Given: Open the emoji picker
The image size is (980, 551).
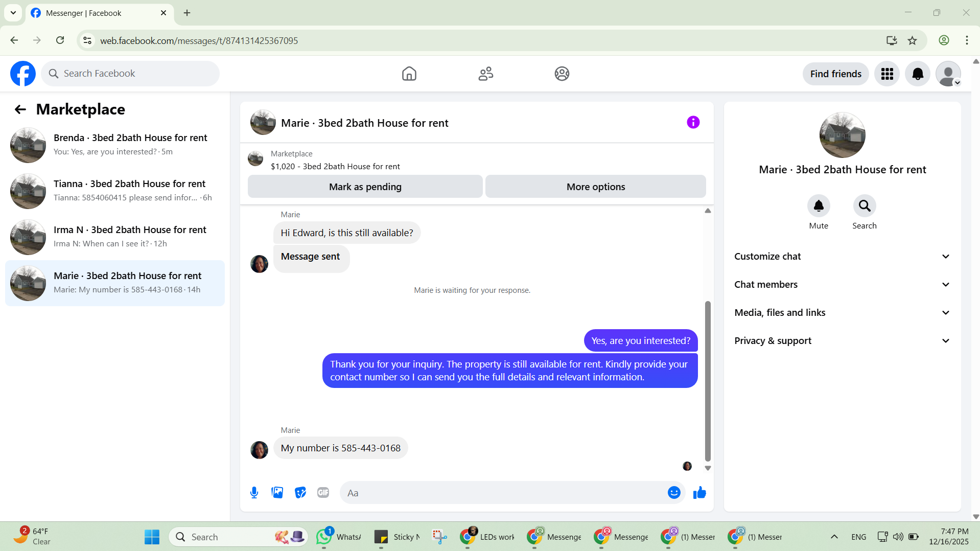Looking at the screenshot, I should click(674, 493).
